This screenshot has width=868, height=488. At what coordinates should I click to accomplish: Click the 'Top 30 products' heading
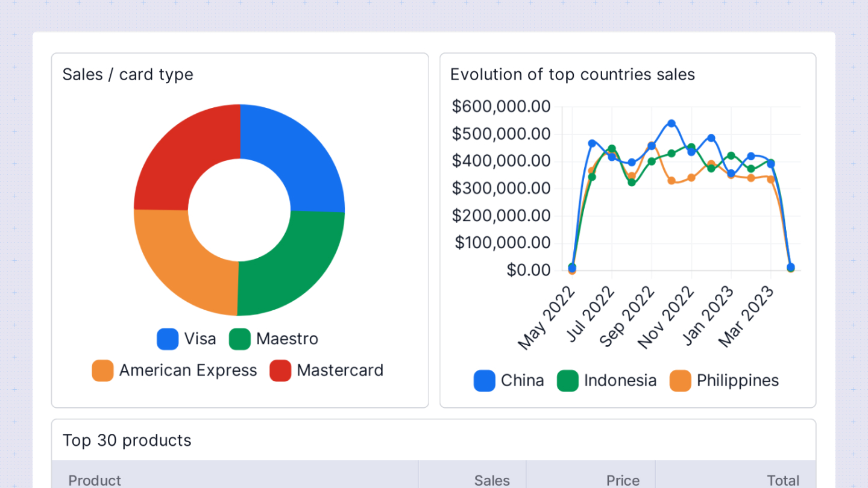point(127,440)
